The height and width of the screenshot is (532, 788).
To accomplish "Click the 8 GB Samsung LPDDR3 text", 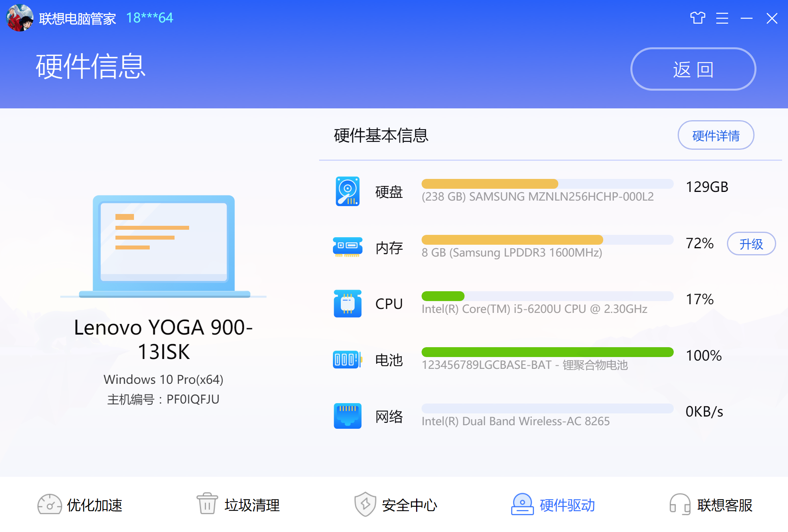I will tap(512, 253).
